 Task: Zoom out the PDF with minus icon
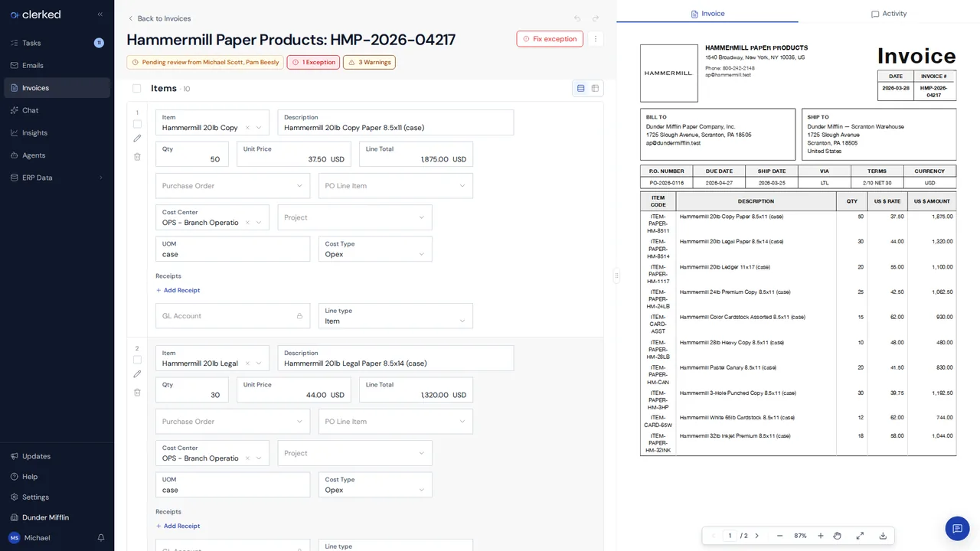(x=779, y=536)
